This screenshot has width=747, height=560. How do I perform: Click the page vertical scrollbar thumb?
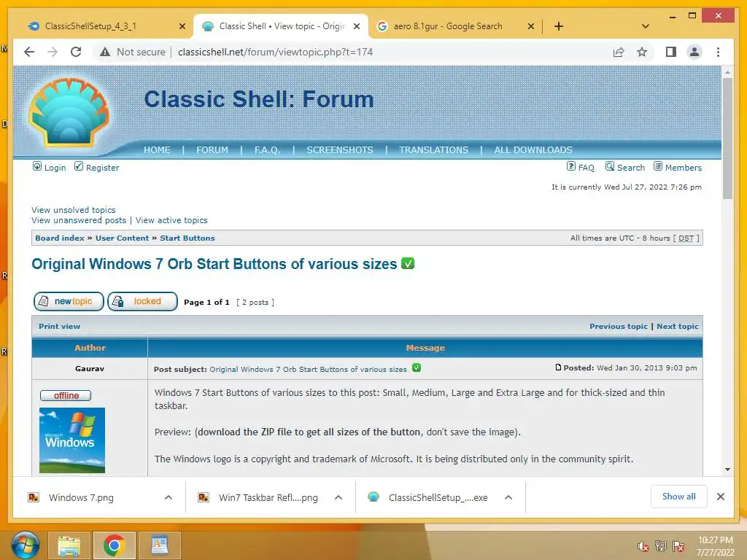point(727,138)
